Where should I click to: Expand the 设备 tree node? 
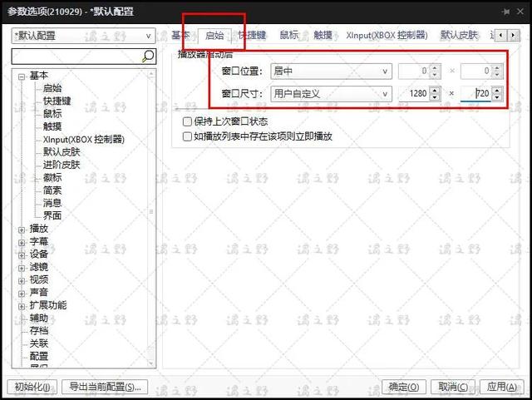point(22,255)
